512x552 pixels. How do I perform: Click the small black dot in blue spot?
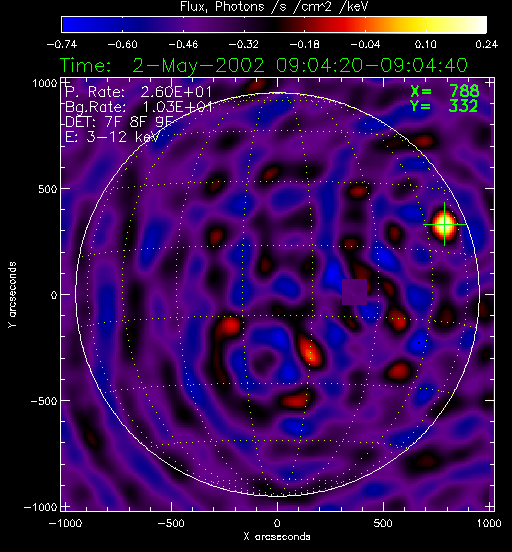pos(419,343)
